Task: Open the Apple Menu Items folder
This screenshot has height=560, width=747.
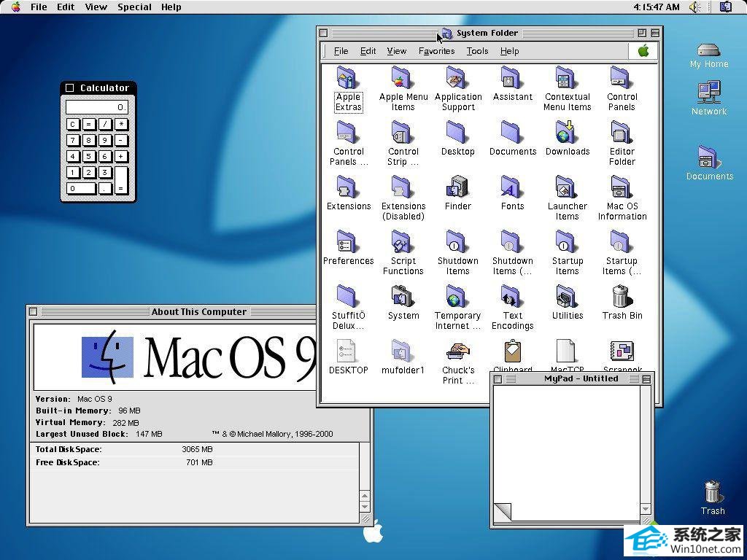Action: (x=403, y=79)
